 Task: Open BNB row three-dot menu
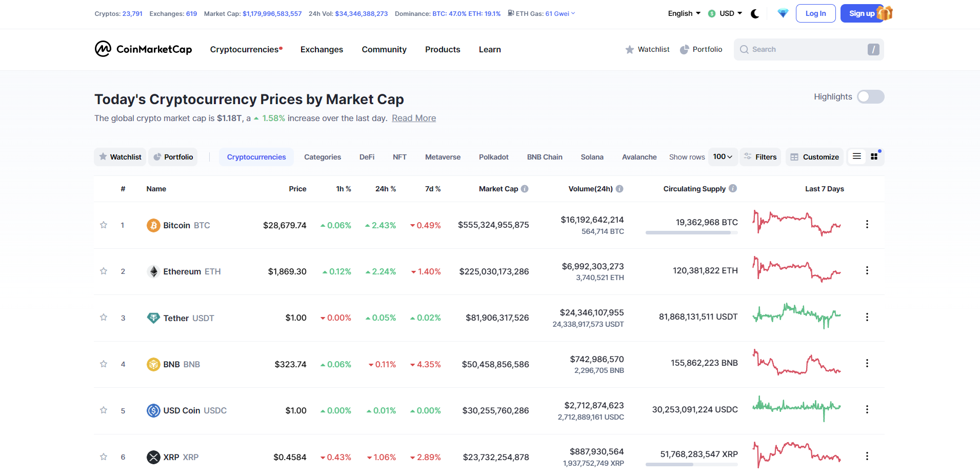(867, 363)
